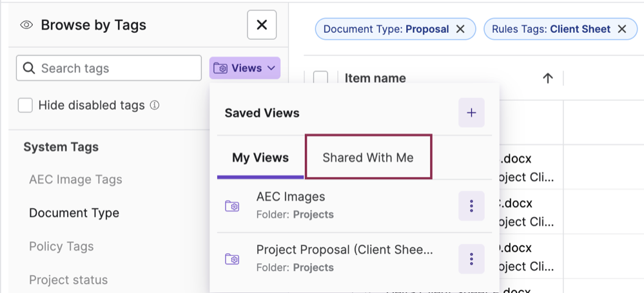Click the AEC Images folder icon
644x293 pixels.
[x=232, y=206]
